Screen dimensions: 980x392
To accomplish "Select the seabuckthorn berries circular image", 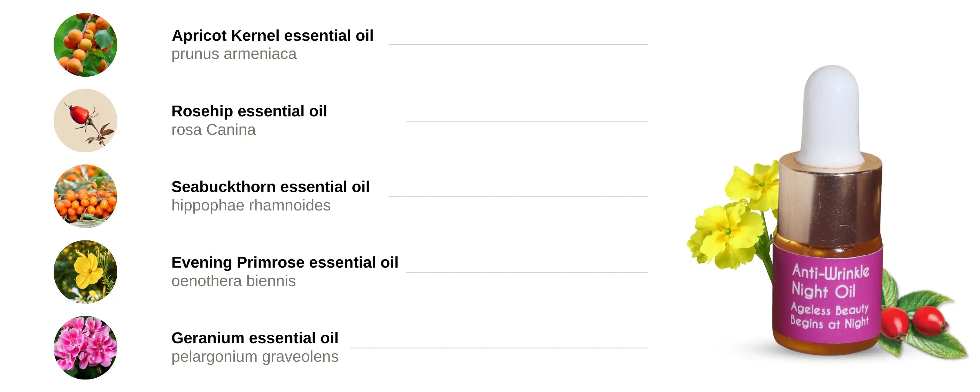I will [x=85, y=196].
